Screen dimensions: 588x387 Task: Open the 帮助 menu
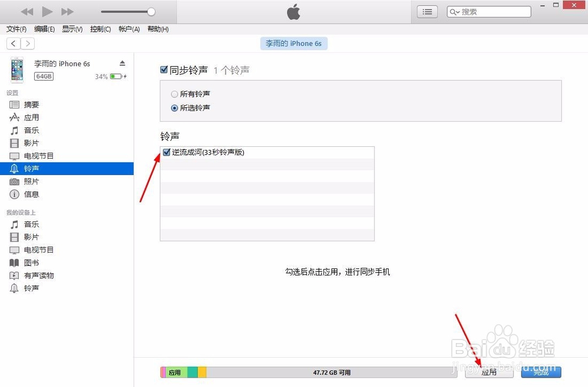(157, 29)
